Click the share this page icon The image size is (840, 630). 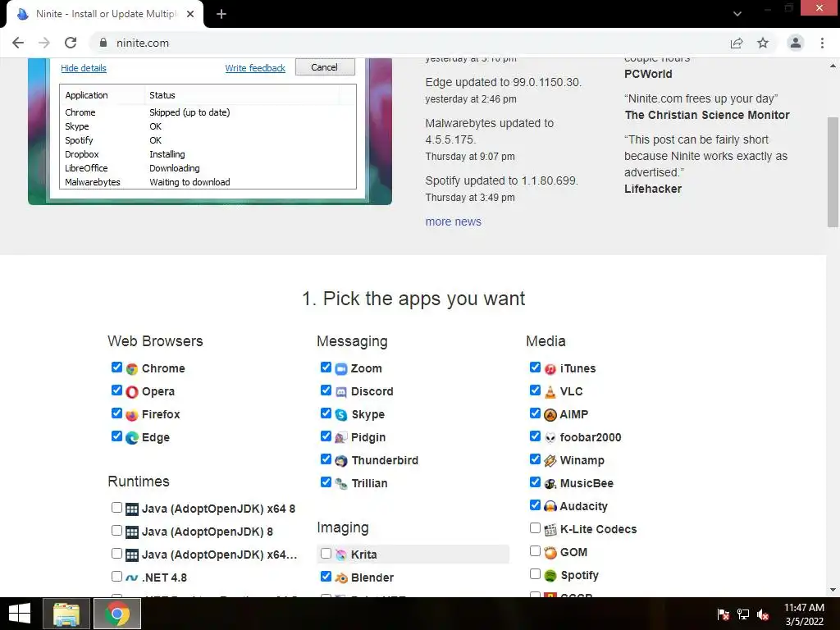(737, 43)
